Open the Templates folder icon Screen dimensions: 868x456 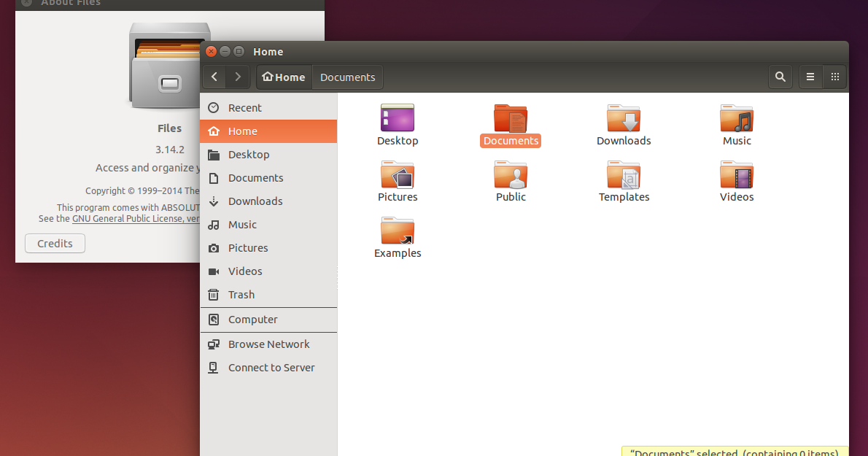click(624, 175)
